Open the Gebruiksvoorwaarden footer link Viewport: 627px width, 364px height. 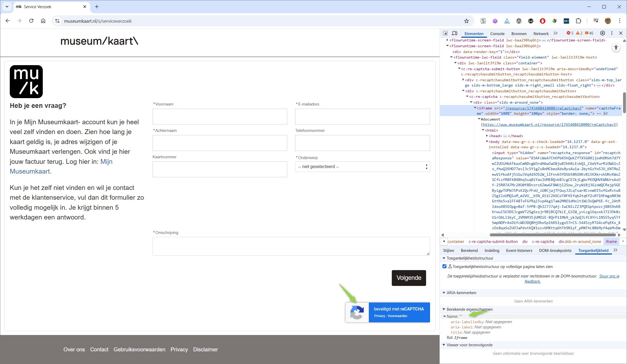tap(139, 349)
